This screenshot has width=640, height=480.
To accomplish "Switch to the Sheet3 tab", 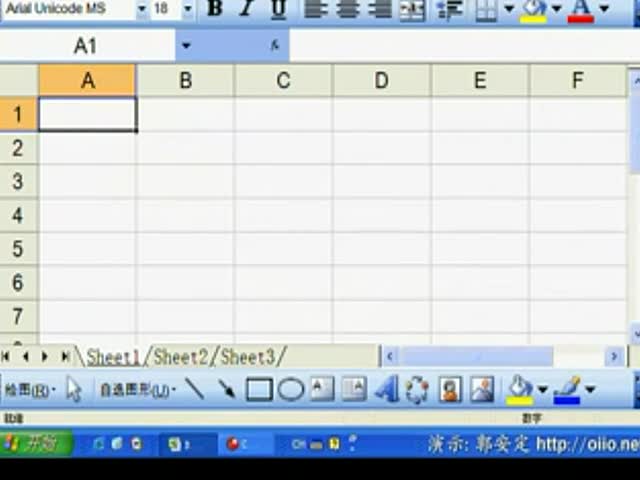I will click(x=248, y=357).
